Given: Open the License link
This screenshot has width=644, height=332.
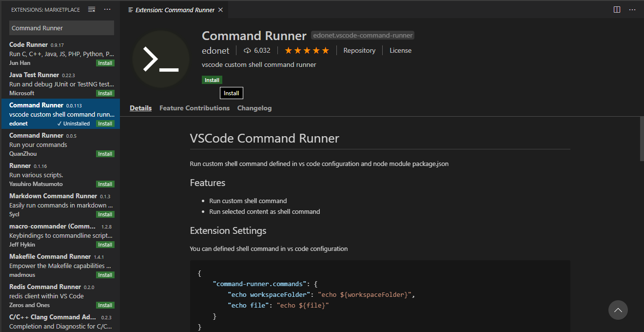Looking at the screenshot, I should (400, 50).
